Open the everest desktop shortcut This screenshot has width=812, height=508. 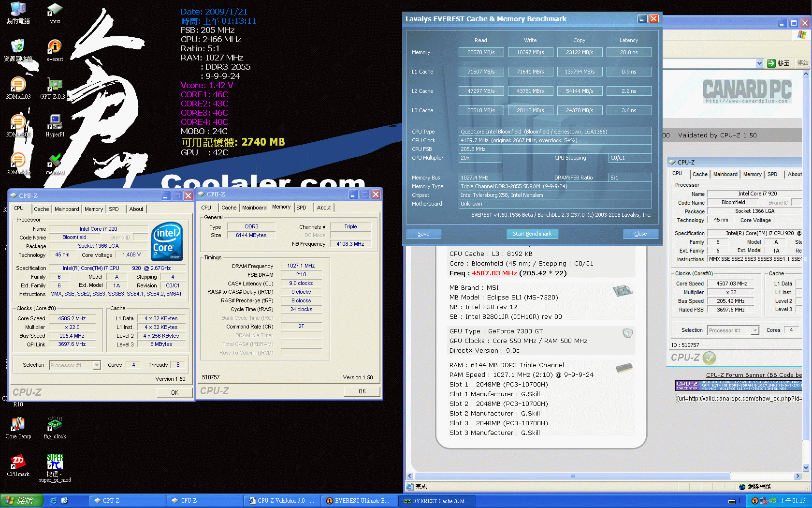point(55,51)
